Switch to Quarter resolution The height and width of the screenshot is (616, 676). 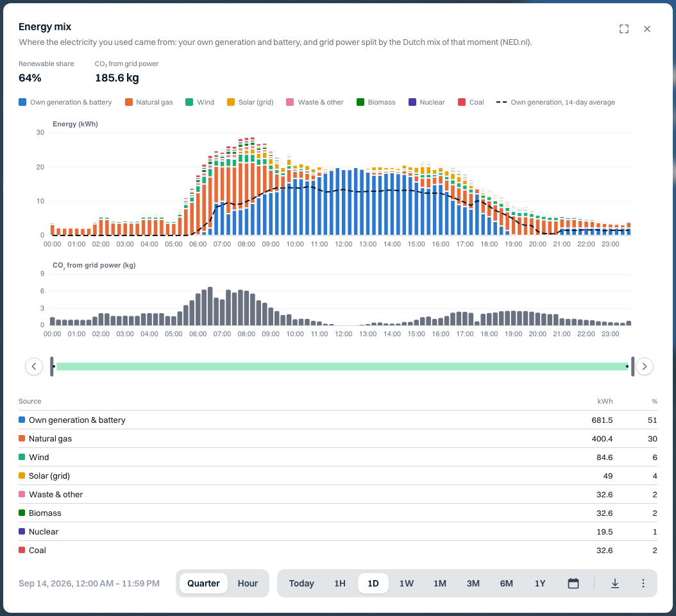click(203, 583)
